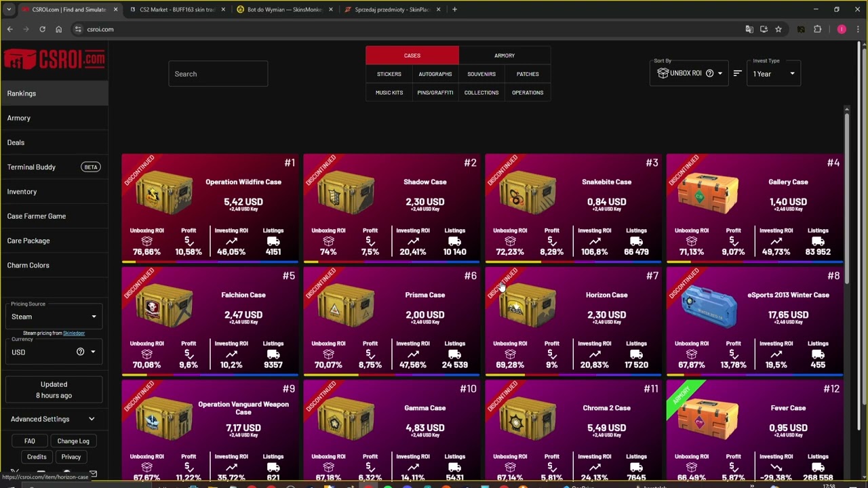
Task: Select the Operations category
Action: click(x=528, y=92)
